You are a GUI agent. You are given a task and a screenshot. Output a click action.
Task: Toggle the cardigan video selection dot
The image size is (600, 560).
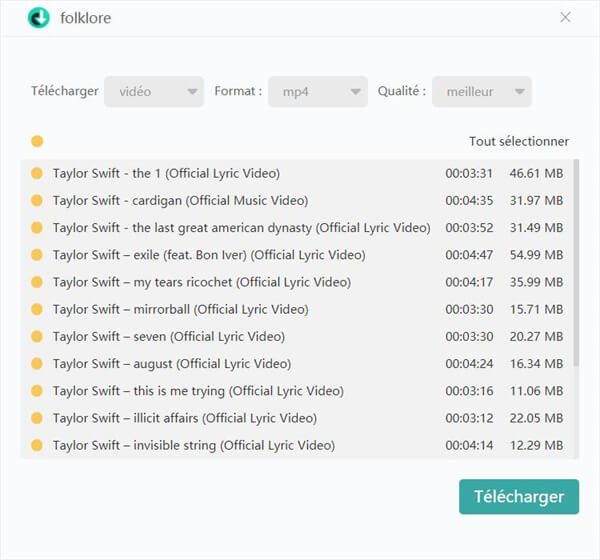click(37, 200)
